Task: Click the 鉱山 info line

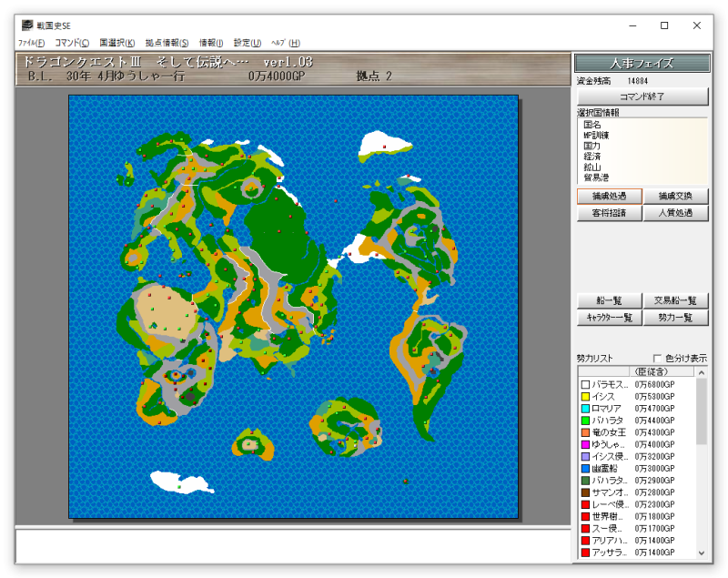Action: click(x=592, y=167)
